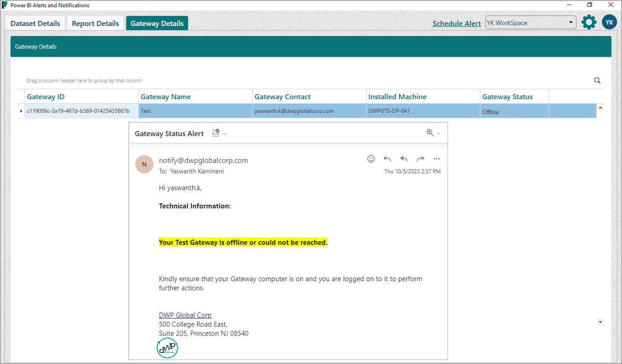
Task: Open settings via the gear icon
Action: [x=589, y=22]
